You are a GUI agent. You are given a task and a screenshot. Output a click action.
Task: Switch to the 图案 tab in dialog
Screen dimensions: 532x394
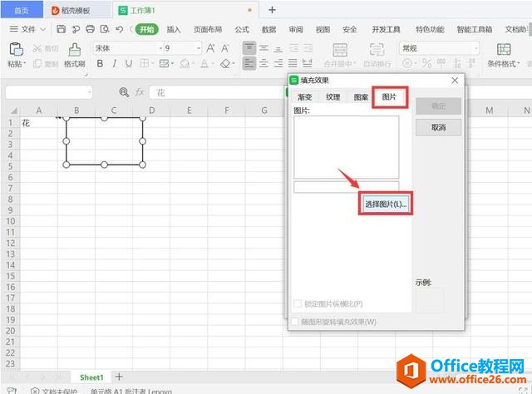tap(361, 97)
